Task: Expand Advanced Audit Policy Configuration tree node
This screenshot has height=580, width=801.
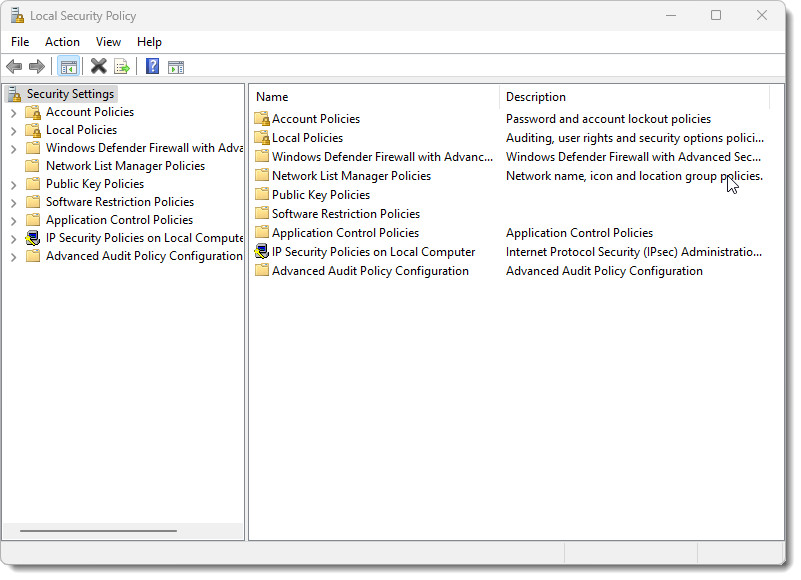Action: [x=13, y=257]
